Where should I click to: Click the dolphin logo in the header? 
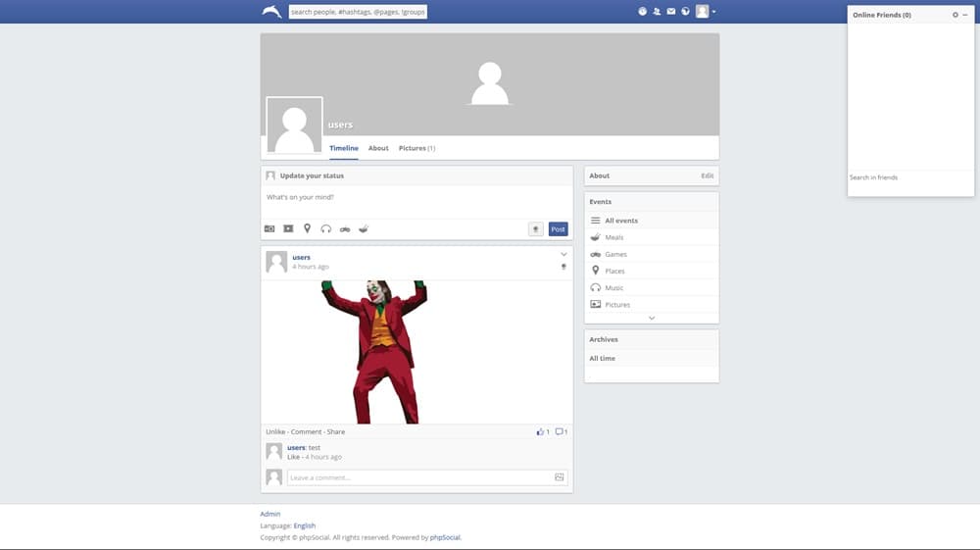pos(271,12)
